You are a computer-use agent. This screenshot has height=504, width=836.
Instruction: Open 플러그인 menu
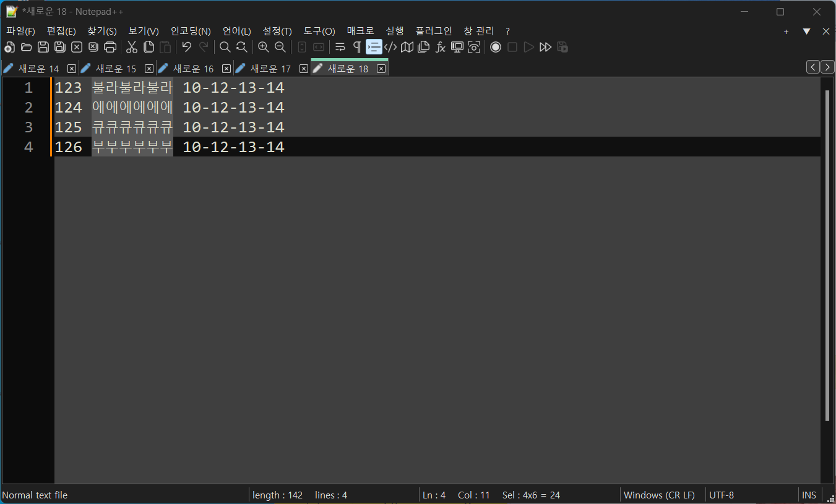434,31
